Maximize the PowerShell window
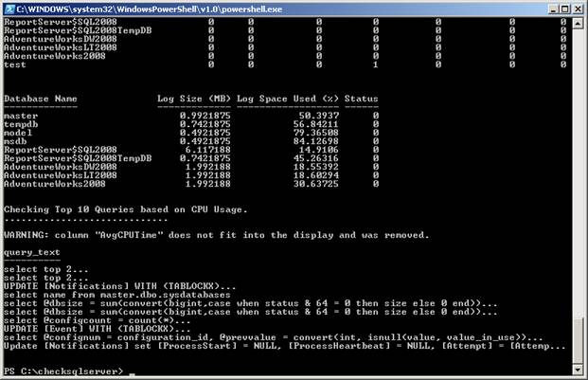 [x=564, y=9]
